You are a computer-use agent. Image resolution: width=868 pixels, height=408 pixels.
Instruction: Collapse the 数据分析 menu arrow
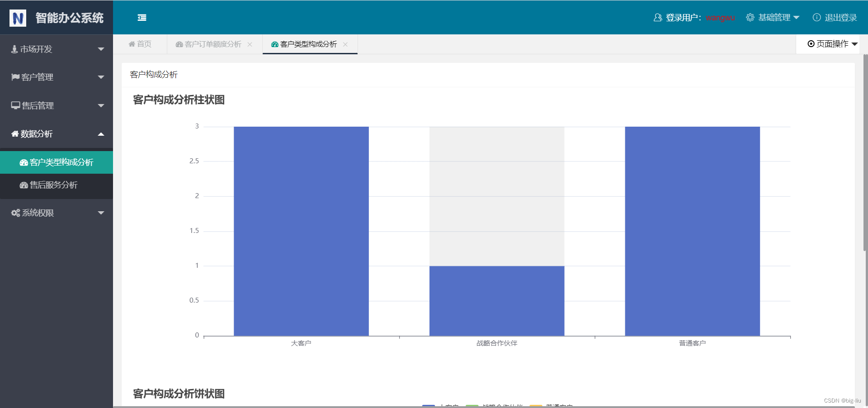101,134
